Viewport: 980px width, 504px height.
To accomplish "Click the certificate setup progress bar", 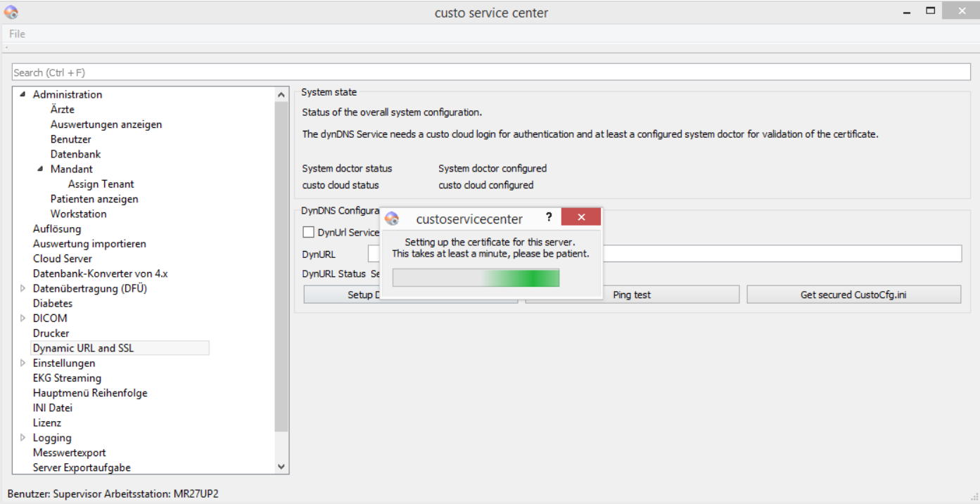I will [x=476, y=278].
